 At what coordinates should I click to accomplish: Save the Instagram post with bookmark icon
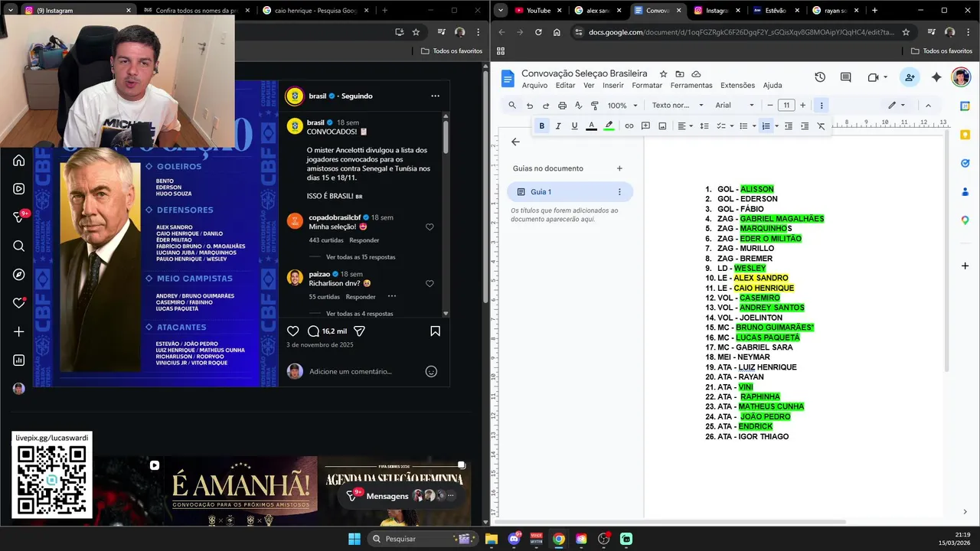pos(435,331)
